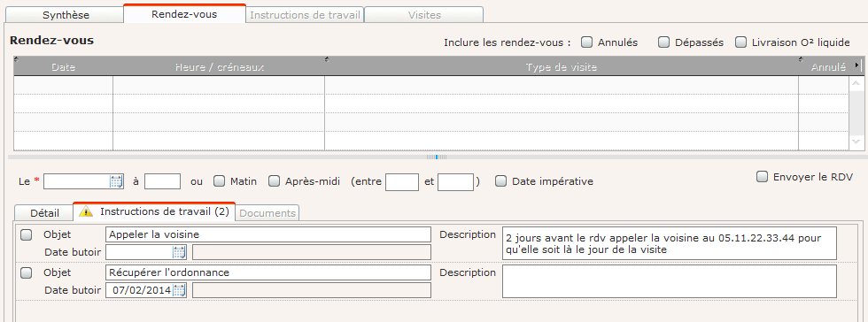Select the Rendez-vous tab
Screen dimensions: 868x322
tap(184, 14)
